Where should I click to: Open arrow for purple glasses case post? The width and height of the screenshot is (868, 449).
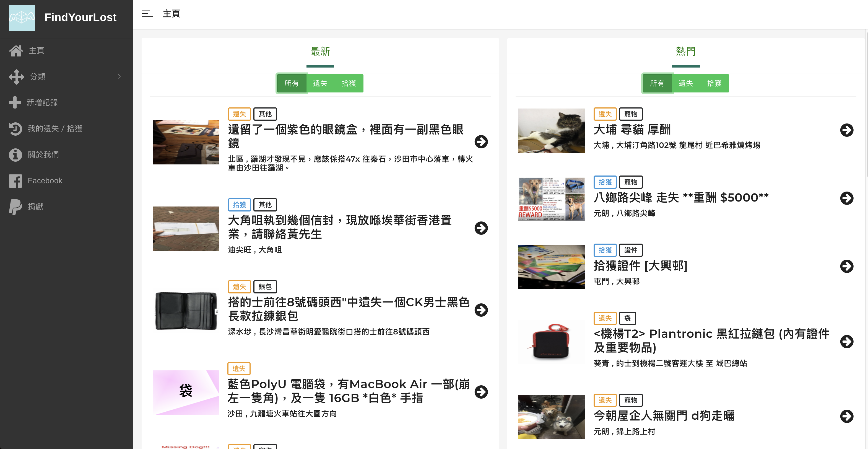(x=481, y=141)
